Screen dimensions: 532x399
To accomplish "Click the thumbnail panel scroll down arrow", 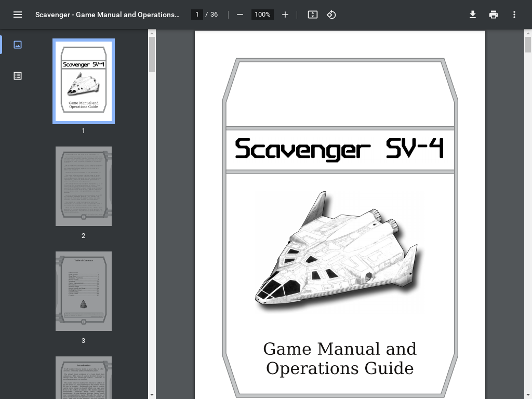I will [x=152, y=395].
